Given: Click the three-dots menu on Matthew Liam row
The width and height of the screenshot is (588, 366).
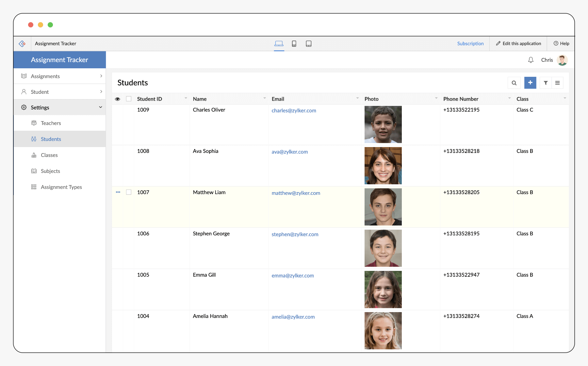Looking at the screenshot, I should (118, 192).
